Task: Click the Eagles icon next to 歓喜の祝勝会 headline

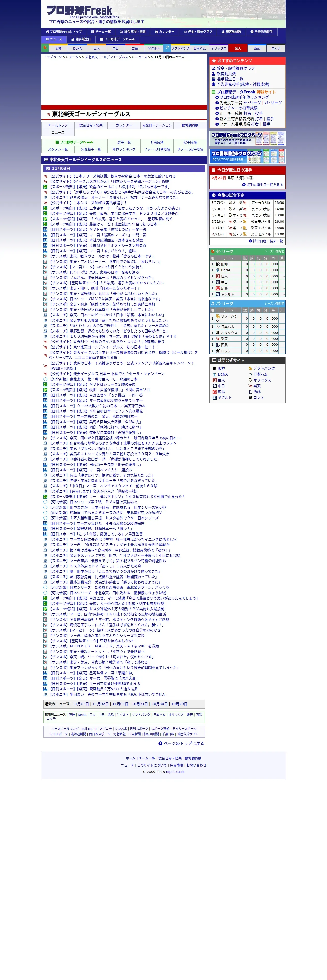Action: [45, 176]
